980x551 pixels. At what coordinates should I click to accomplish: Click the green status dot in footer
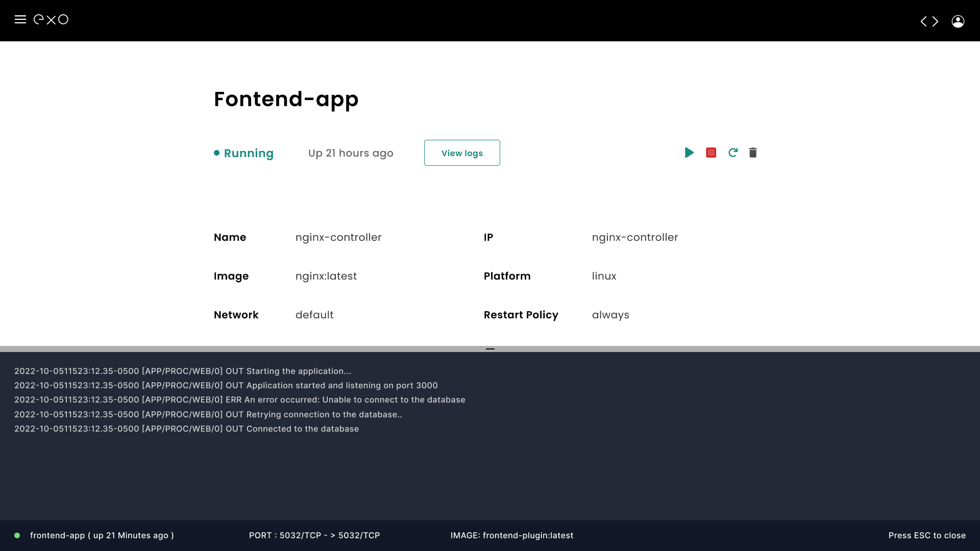coord(17,535)
